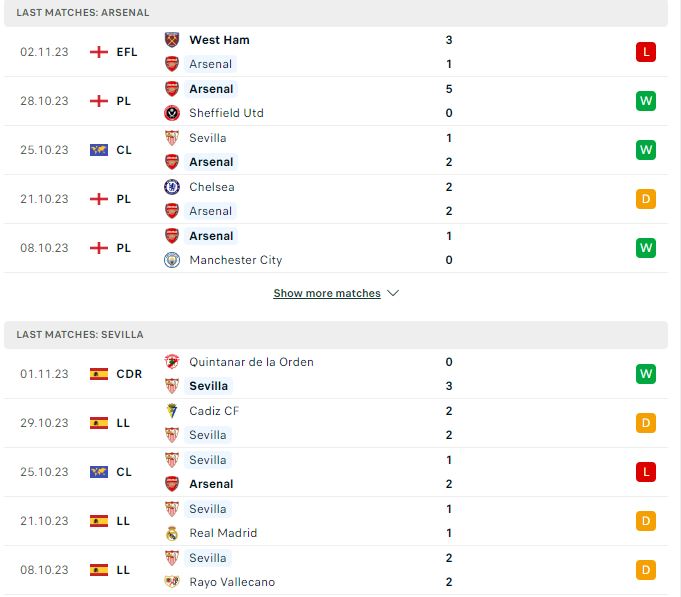
Task: Click the Rayo Vallecano crest icon
Action: tap(172, 582)
